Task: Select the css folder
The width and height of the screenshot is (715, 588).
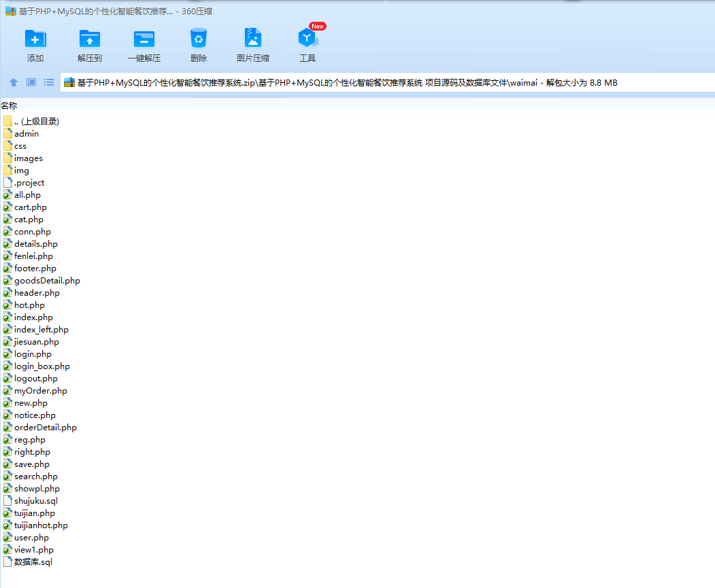Action: (15, 146)
